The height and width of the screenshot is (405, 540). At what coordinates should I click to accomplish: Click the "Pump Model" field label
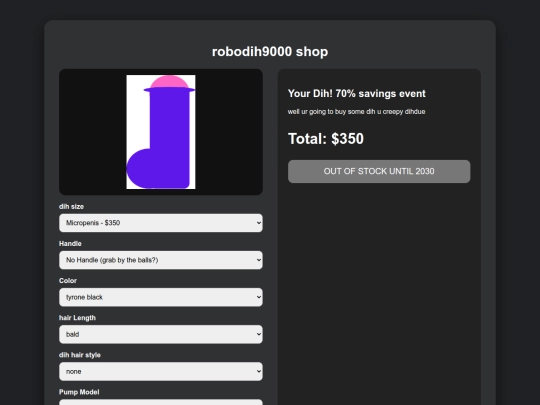click(79, 392)
